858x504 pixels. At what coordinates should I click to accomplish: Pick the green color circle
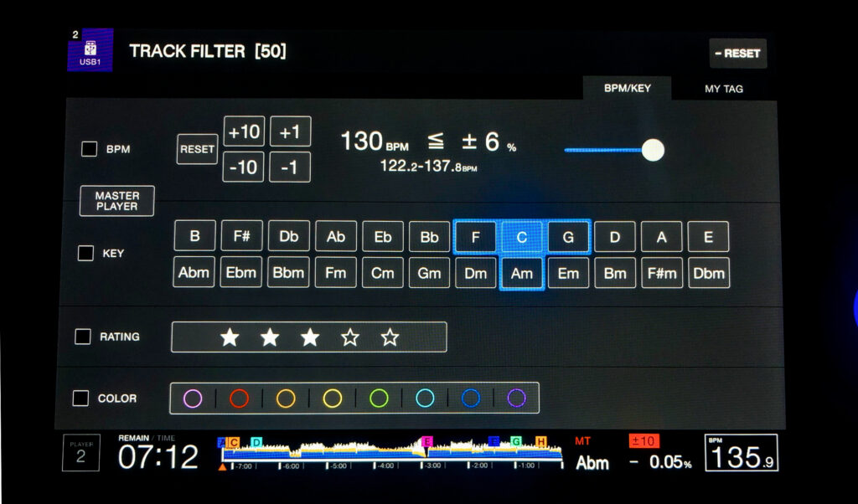[379, 399]
